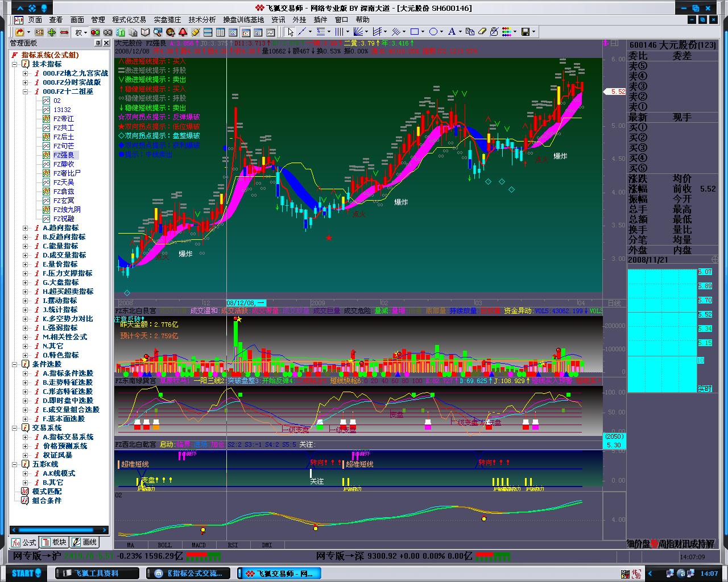Screen dimensions: 728x582
Task: Open the 技术分析 menu
Action: coord(202,19)
